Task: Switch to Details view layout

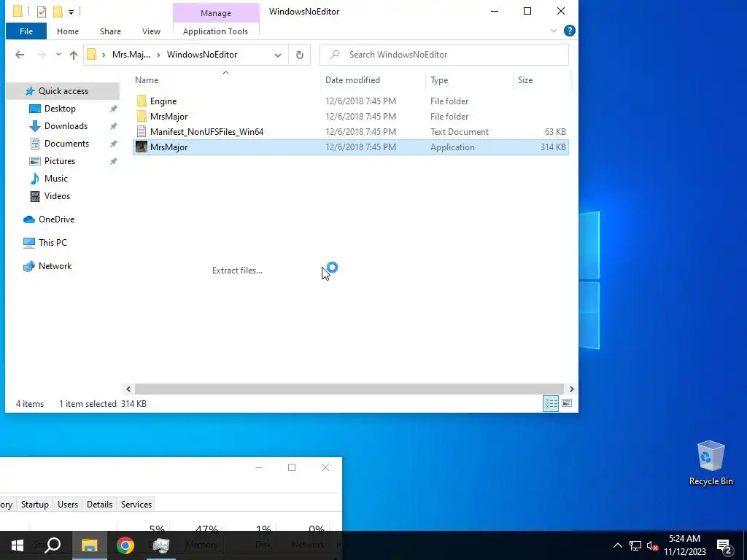Action: (x=551, y=404)
